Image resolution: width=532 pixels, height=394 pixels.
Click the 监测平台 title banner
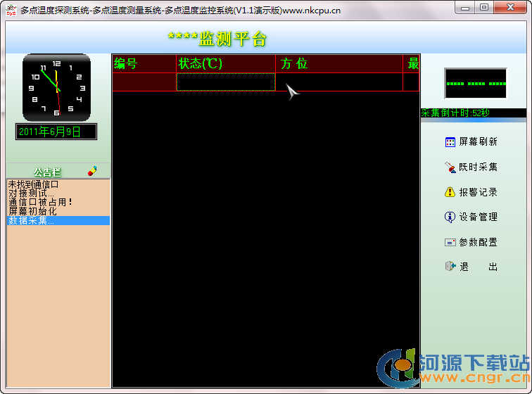(x=217, y=39)
